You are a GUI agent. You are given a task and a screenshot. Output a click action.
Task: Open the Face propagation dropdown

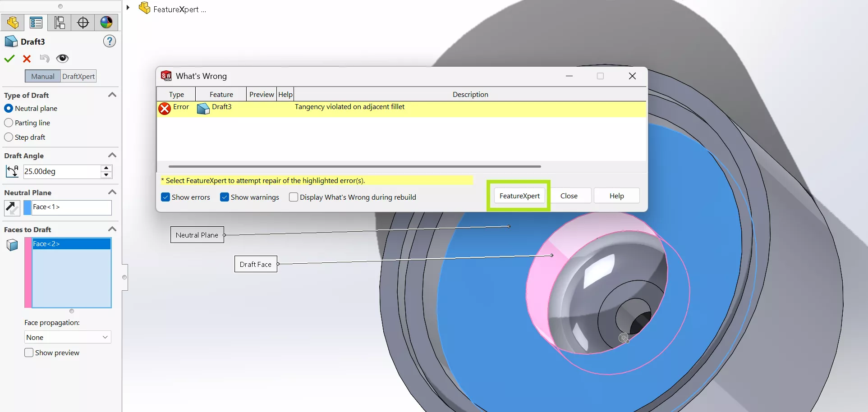(68, 337)
